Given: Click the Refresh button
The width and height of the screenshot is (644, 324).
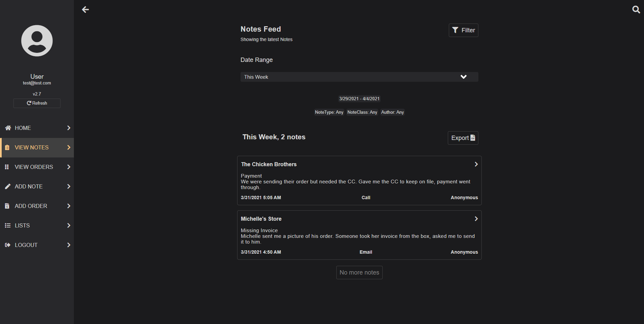Looking at the screenshot, I should 37,103.
